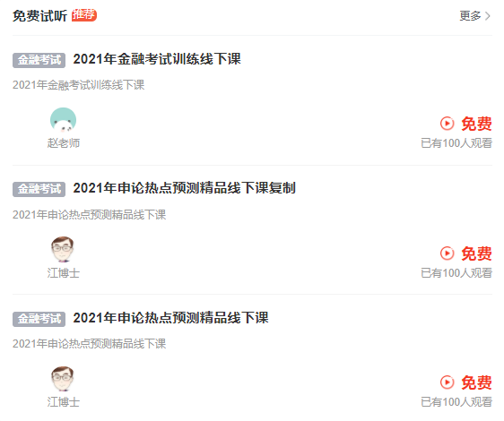Click the 赵老师 teacher name
The height and width of the screenshot is (421, 504).
pos(64,143)
